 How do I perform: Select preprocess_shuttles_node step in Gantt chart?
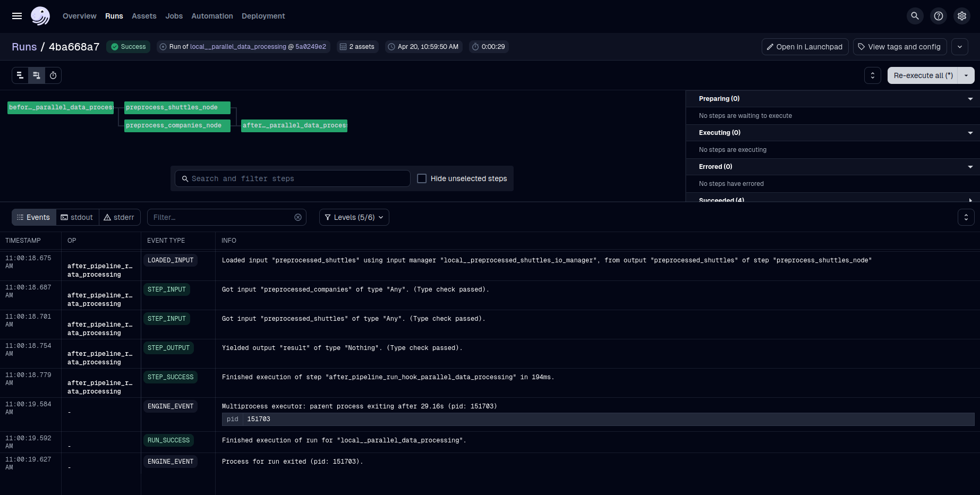click(x=177, y=108)
